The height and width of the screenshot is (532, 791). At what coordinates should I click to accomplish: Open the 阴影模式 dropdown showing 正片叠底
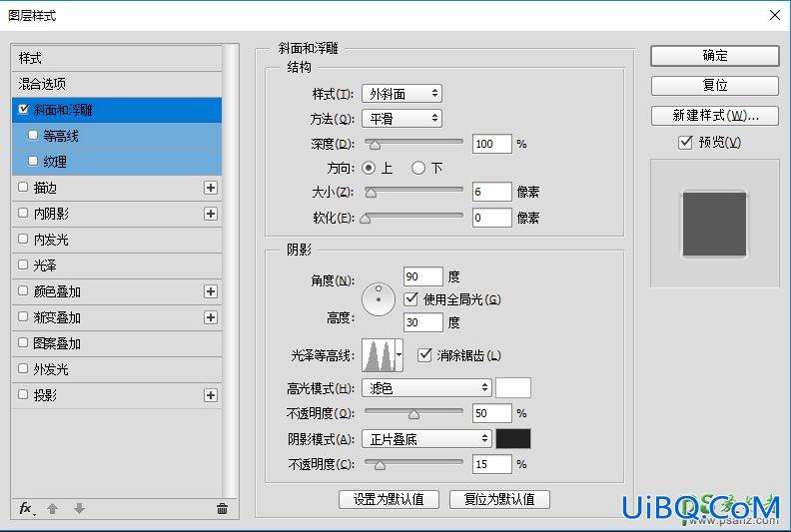426,439
